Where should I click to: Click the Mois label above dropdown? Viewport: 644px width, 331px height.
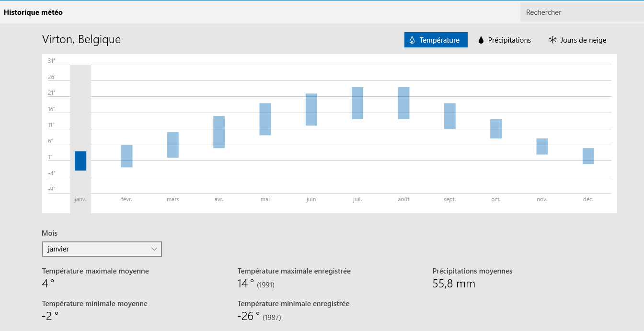coord(50,233)
